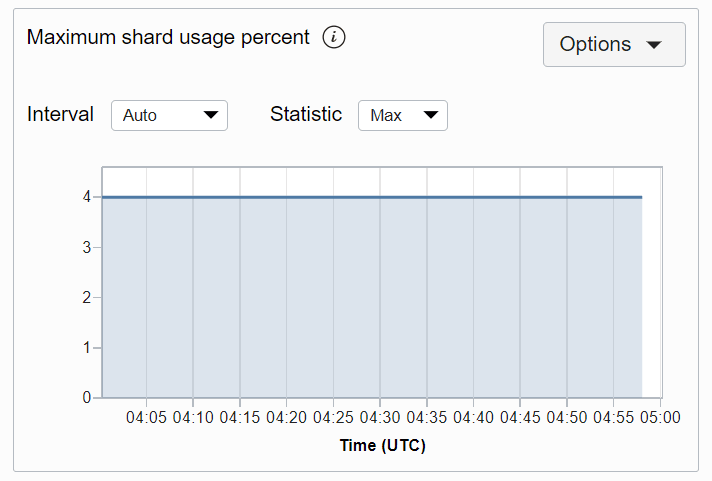This screenshot has width=712, height=481.
Task: Open the Options menu button
Action: pos(613,45)
